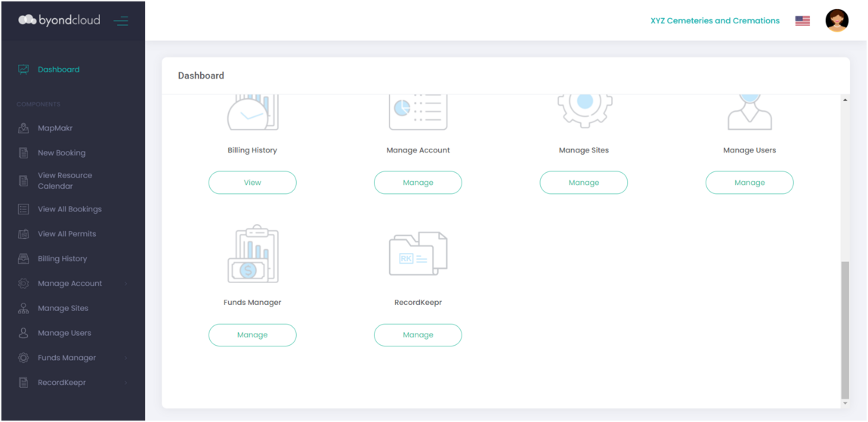The image size is (868, 422).
Task: Click the Manage Sites card title
Action: pyautogui.click(x=584, y=150)
